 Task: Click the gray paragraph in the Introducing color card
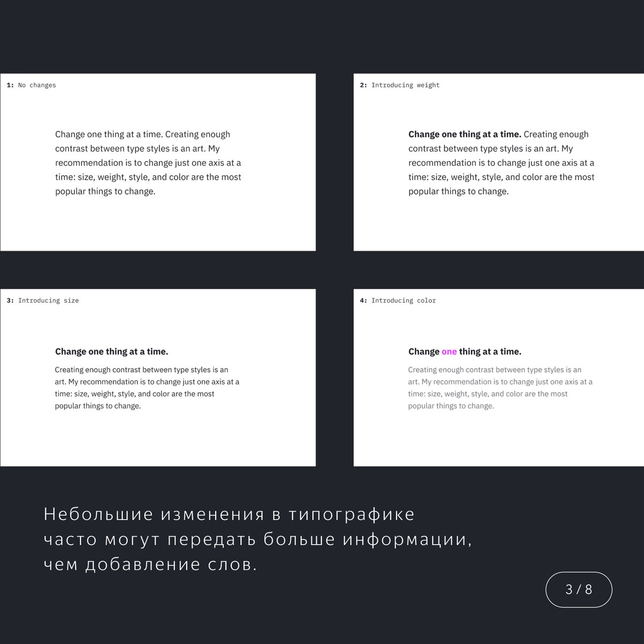pyautogui.click(x=500, y=387)
